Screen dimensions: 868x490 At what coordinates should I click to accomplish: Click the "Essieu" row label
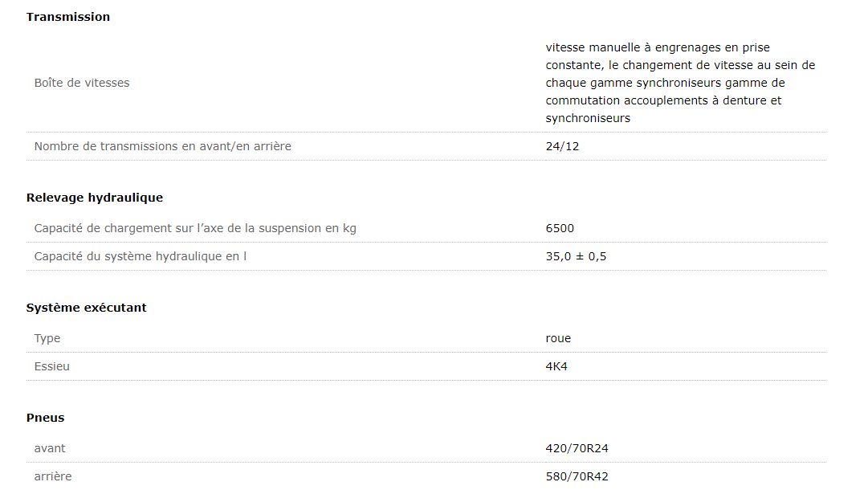[52, 366]
